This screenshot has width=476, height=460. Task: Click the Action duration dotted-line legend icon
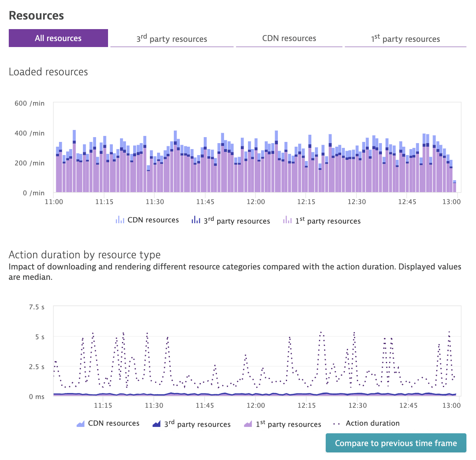coord(337,423)
